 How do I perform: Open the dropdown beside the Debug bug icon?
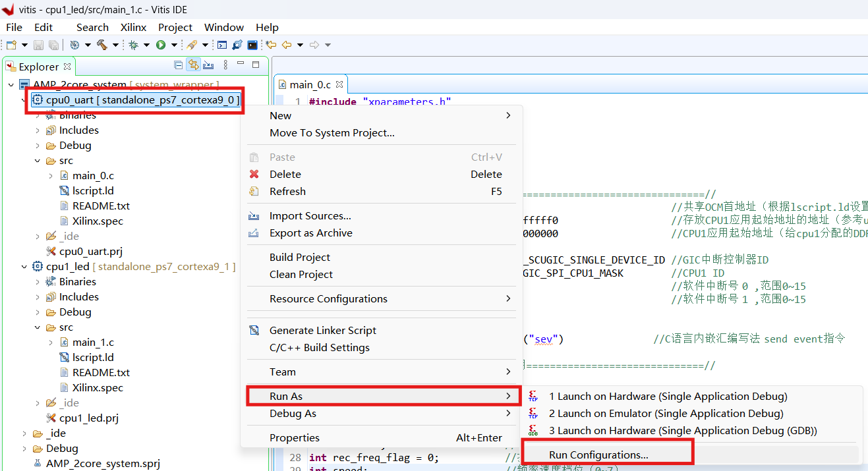coord(146,45)
